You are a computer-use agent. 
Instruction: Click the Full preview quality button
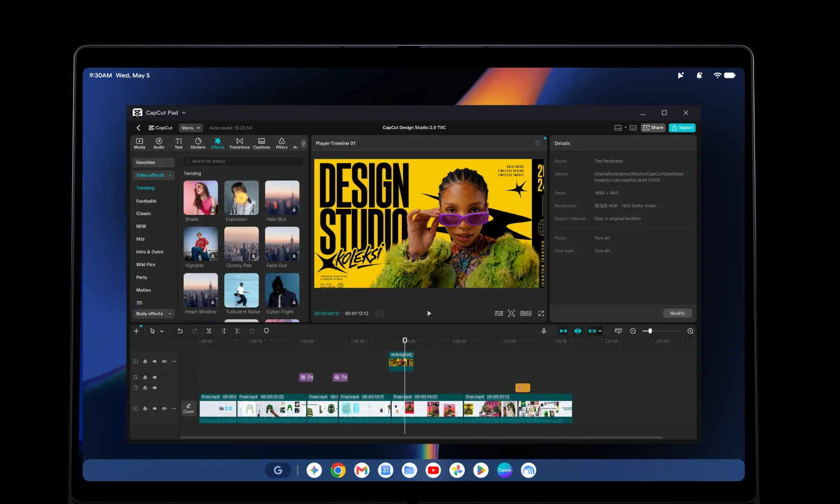pos(499,313)
